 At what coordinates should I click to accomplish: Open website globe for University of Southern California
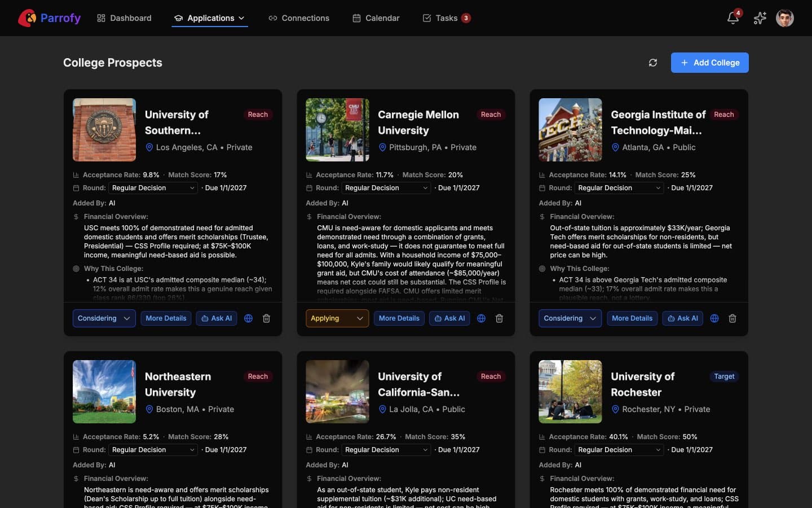[x=248, y=318]
